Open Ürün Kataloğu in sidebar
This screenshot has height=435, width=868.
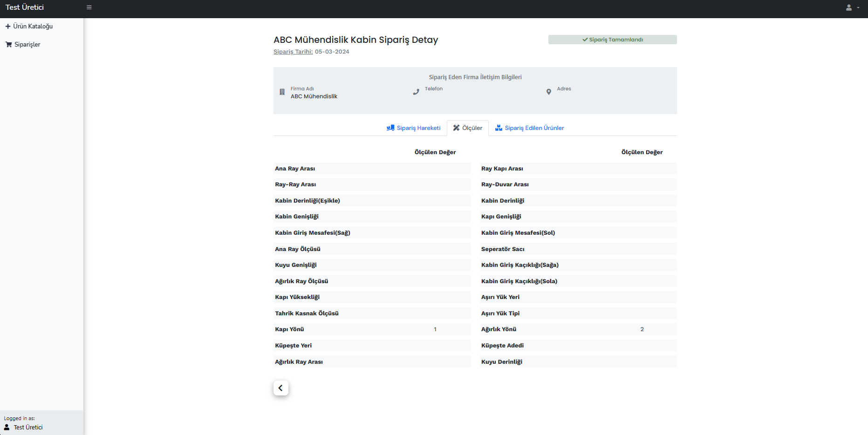(33, 27)
